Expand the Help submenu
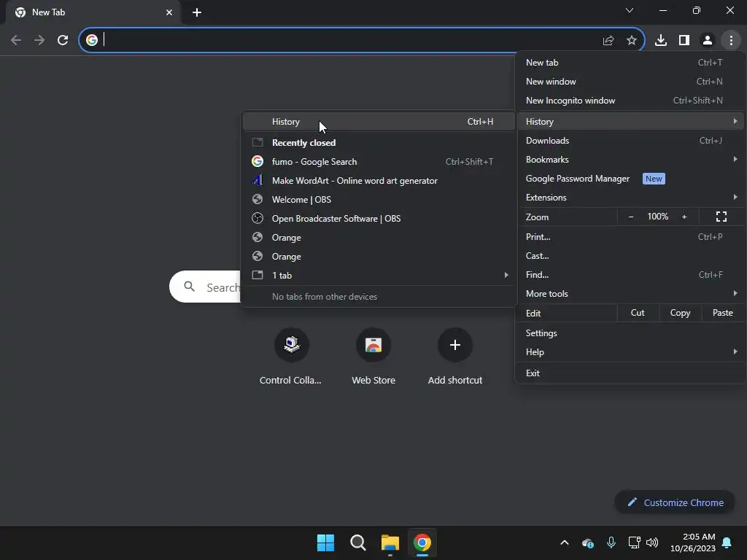 tap(631, 352)
